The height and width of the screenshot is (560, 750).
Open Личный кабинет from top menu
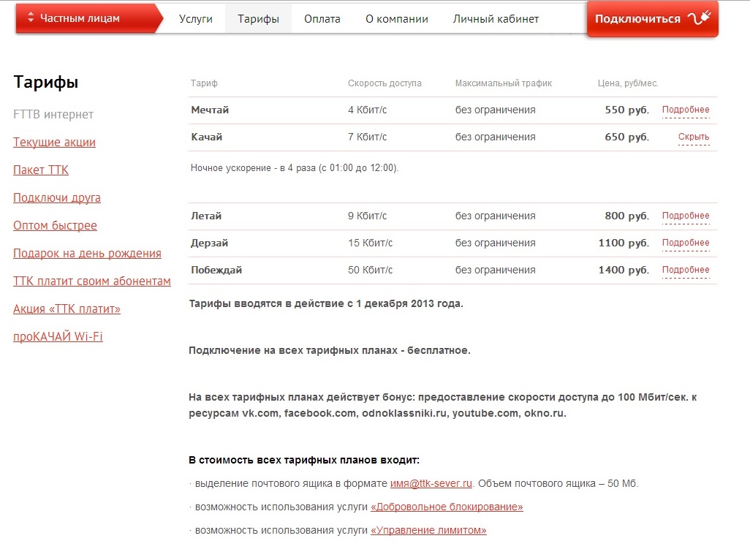coord(496,19)
